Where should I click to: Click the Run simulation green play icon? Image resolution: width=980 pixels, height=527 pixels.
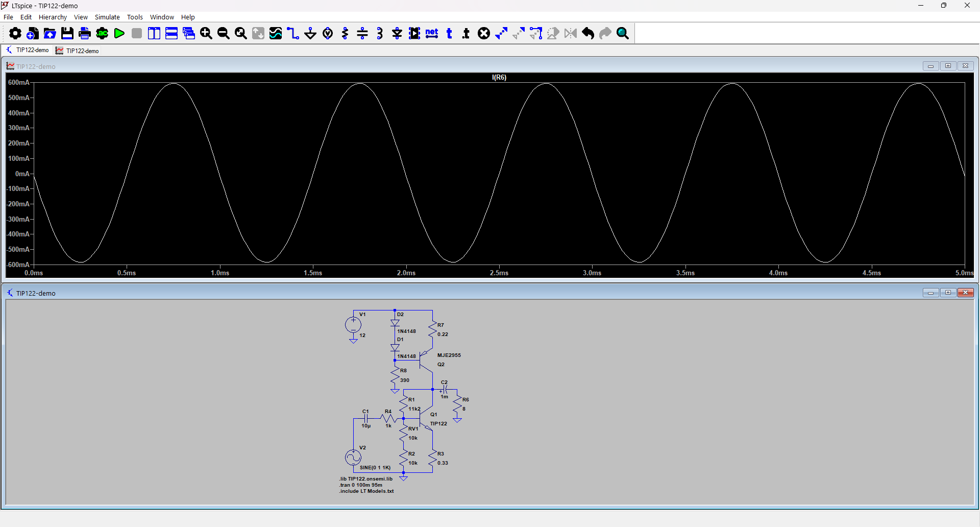(119, 34)
